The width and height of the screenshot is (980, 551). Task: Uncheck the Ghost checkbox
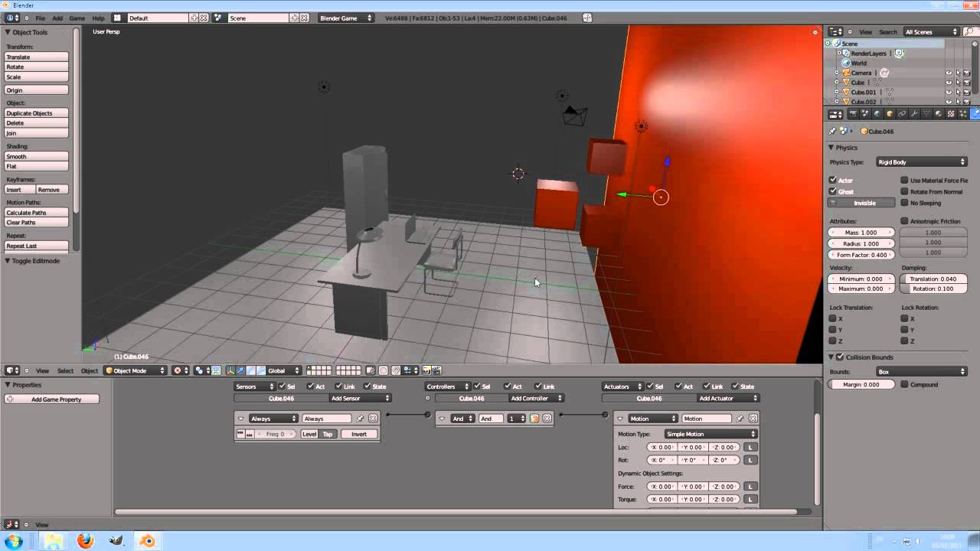[833, 191]
